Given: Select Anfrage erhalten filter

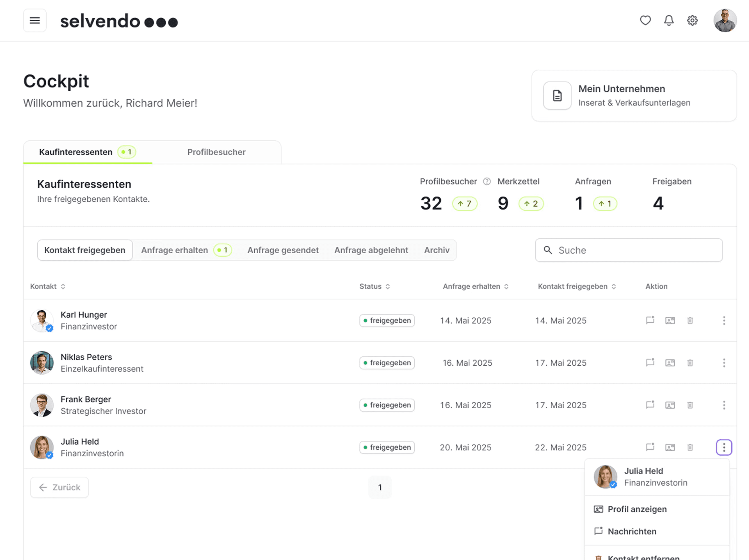Looking at the screenshot, I should (x=186, y=250).
